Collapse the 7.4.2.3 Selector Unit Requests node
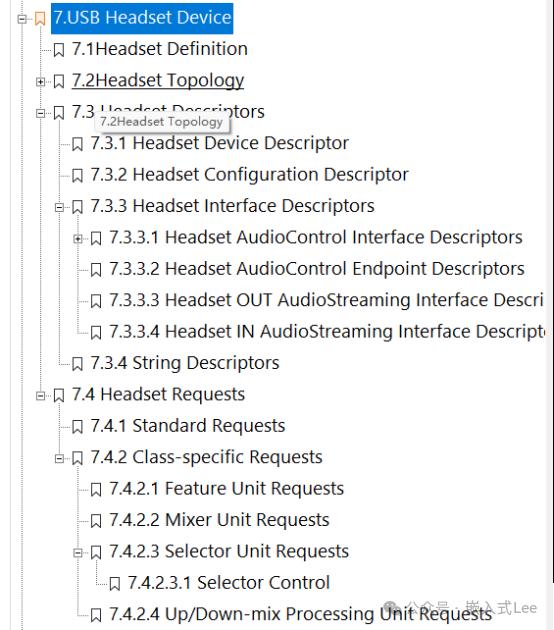Screen dimensions: 554x630 point(78,553)
